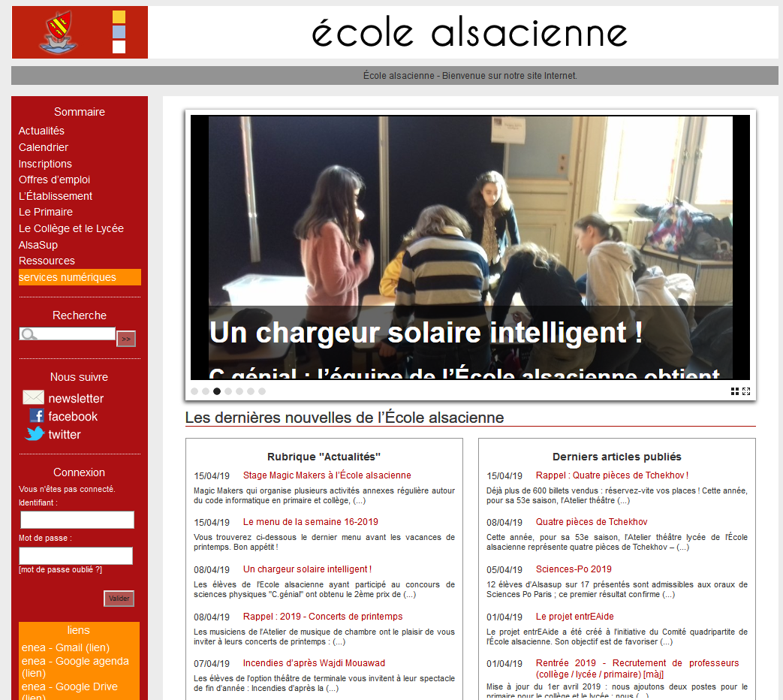Select the fifth slideshow pagination dot
783x700 pixels.
click(239, 391)
